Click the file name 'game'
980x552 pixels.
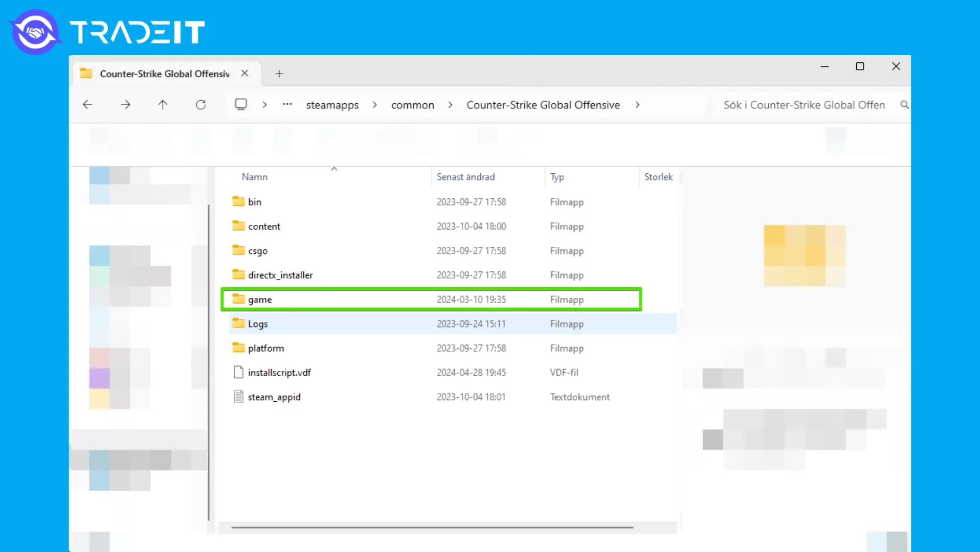tap(260, 300)
